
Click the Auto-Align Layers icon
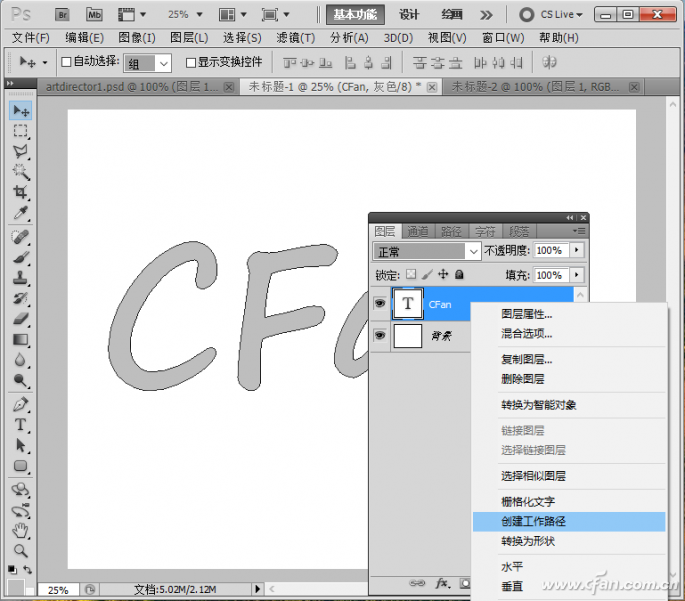549,62
